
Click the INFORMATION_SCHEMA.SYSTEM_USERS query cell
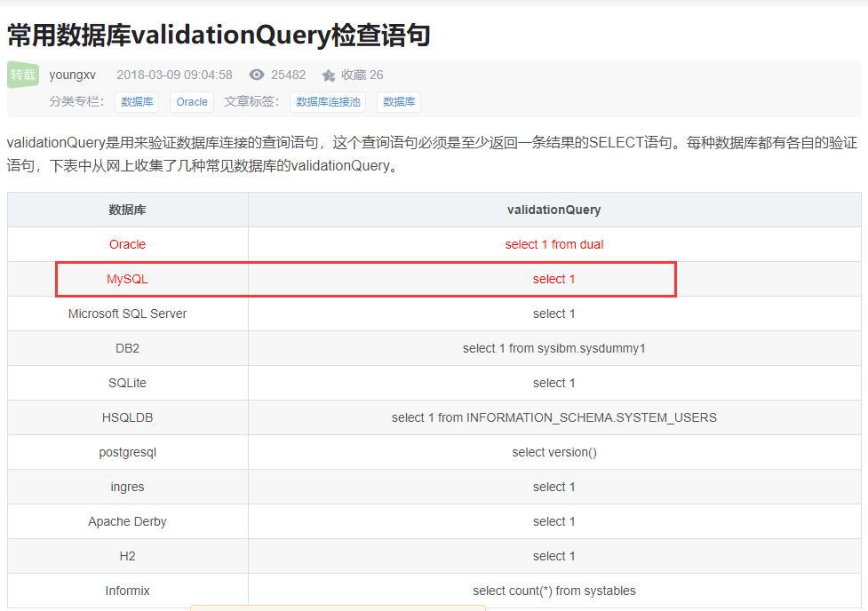tap(554, 417)
